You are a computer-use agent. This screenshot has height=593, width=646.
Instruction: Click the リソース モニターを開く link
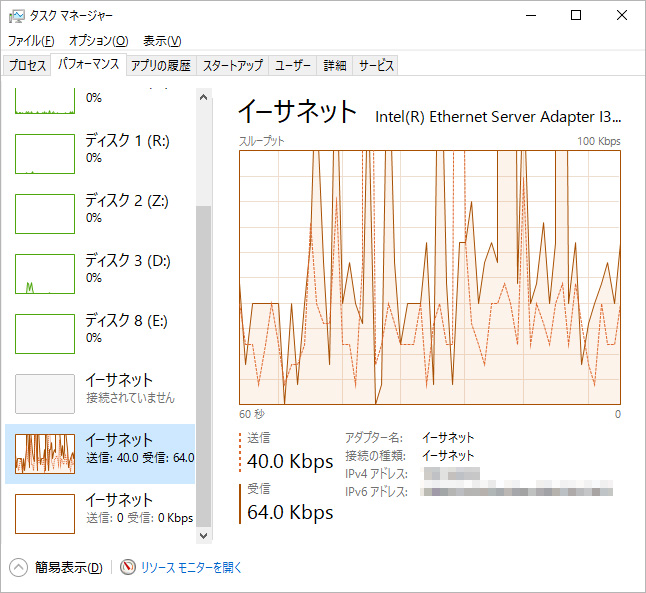[191, 567]
